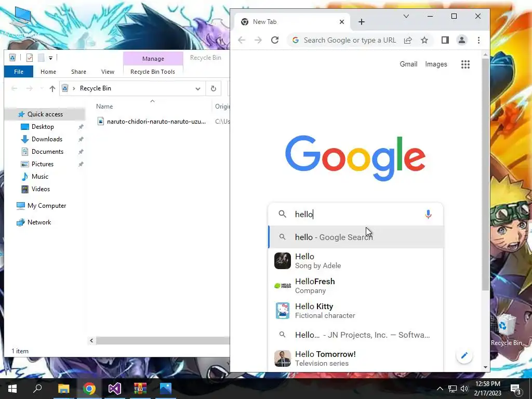Click Chrome page vertical scrollbar
The height and width of the screenshot is (399, 532).
point(486,175)
